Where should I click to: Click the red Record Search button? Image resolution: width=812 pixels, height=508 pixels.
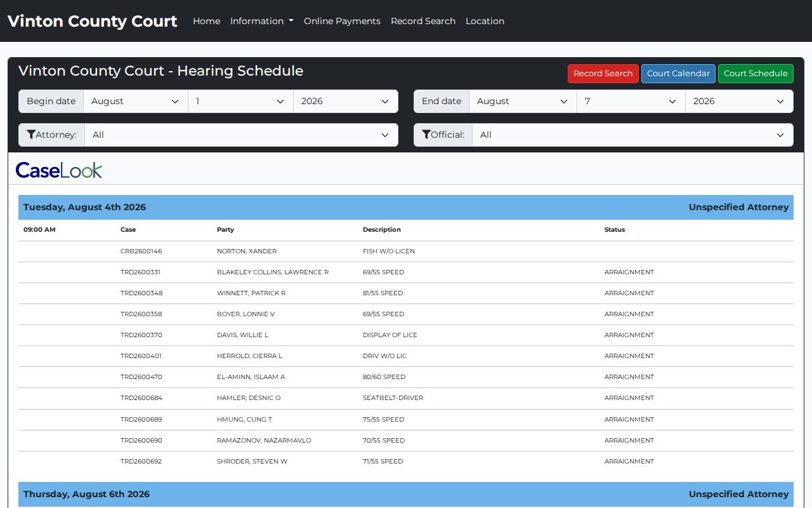[603, 74]
